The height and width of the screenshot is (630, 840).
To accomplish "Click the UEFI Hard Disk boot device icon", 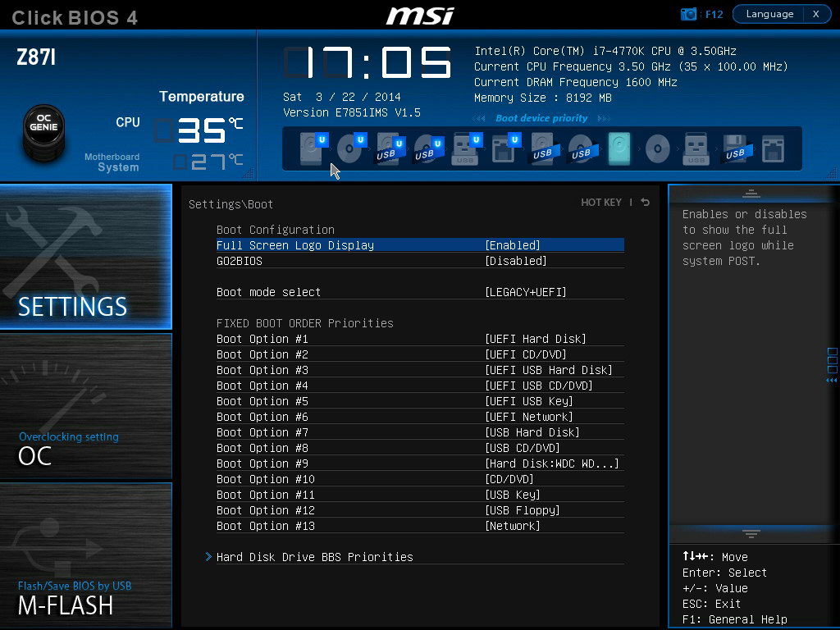I will [313, 148].
